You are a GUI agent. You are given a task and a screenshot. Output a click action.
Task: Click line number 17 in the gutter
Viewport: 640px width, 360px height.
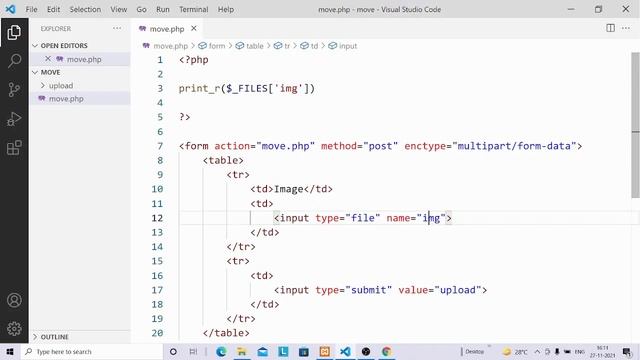pos(158,290)
